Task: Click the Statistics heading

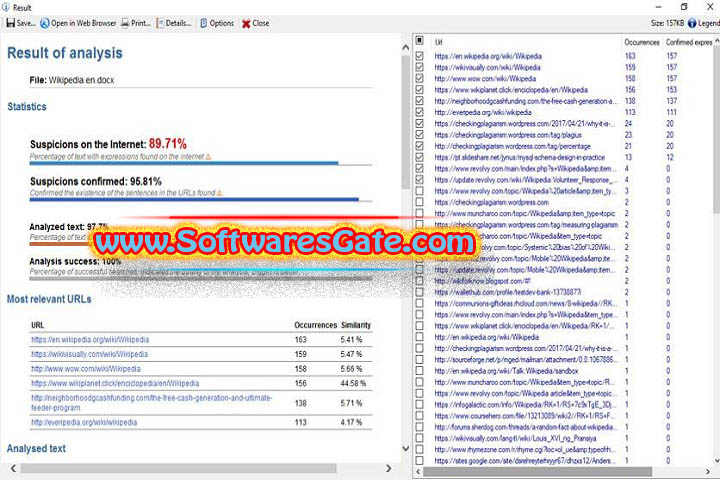Action: click(27, 107)
